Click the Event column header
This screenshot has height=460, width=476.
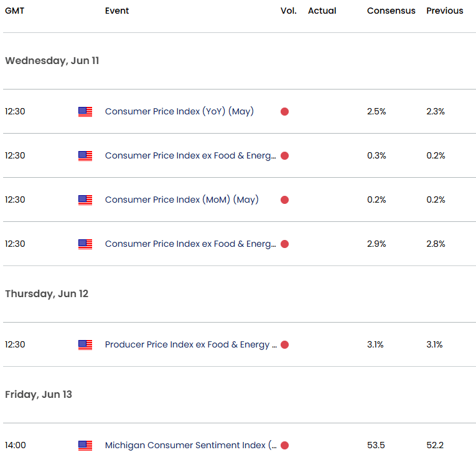[x=117, y=11]
